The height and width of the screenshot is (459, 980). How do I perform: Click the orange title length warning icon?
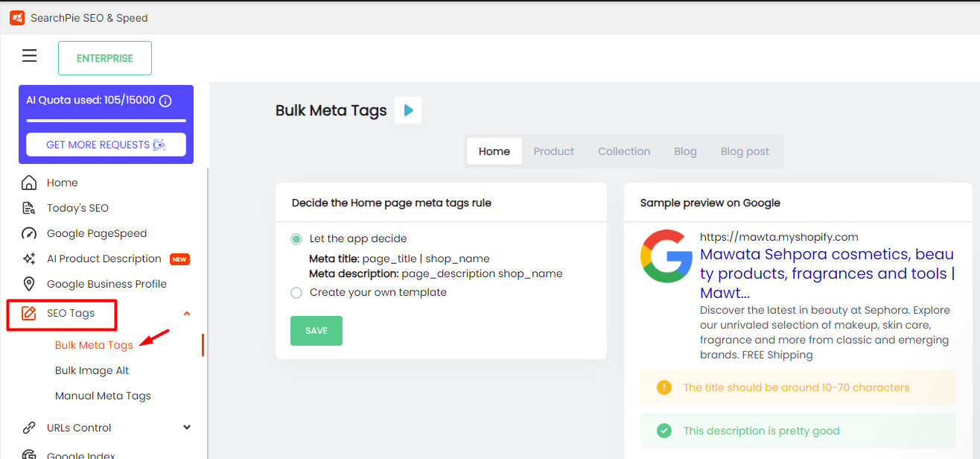(664, 387)
